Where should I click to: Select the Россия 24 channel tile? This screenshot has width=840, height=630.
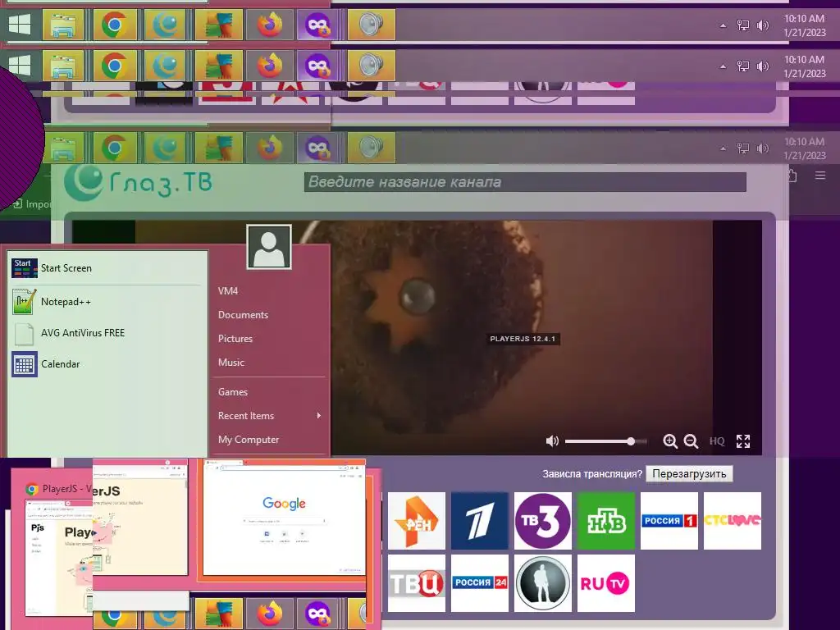click(479, 583)
